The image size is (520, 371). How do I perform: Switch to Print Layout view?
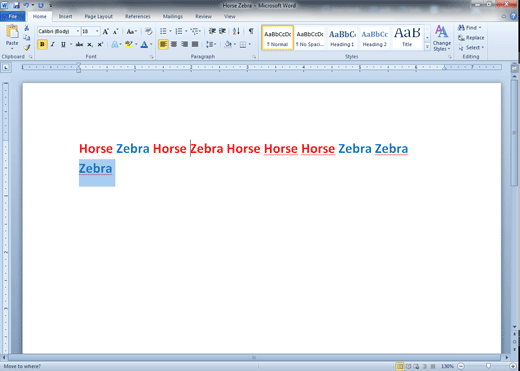[x=400, y=366]
